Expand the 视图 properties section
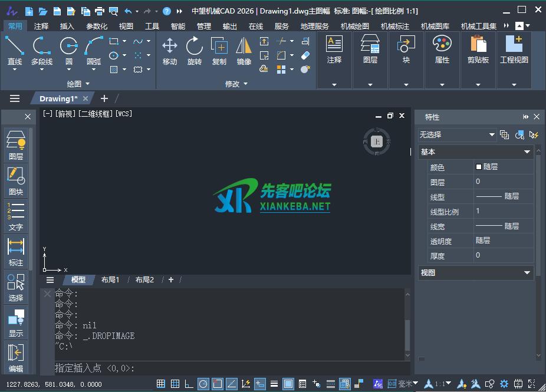 (527, 273)
